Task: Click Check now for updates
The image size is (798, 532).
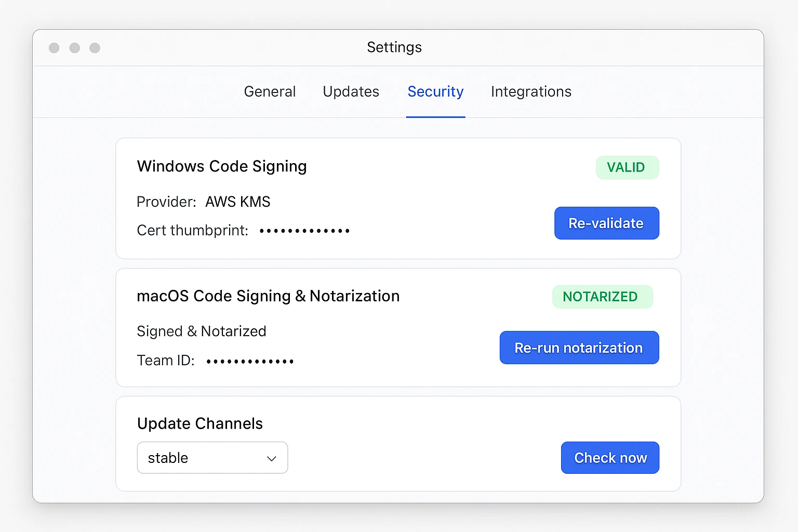Action: [610, 458]
